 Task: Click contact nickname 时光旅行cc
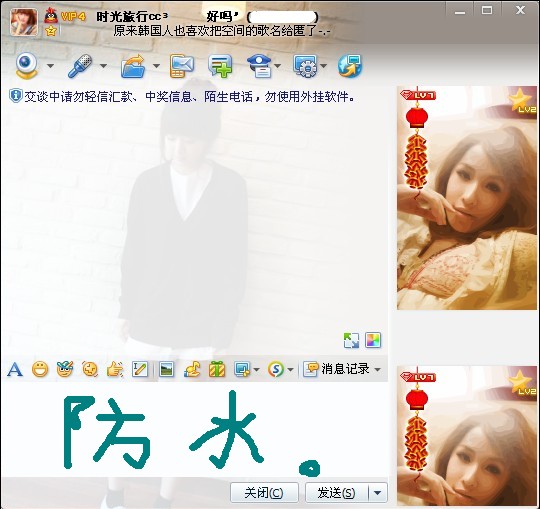tap(132, 16)
